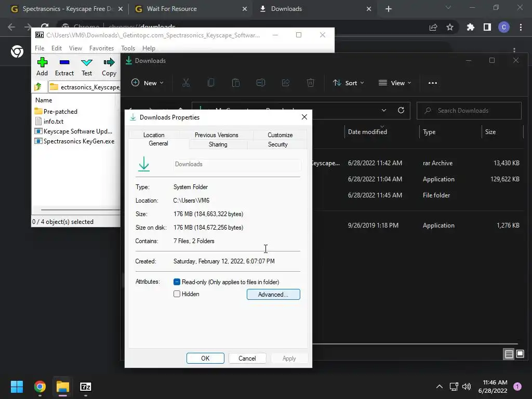
Task: Switch to the Spectrasonics Keyscape Chrome tab
Action: (x=67, y=9)
